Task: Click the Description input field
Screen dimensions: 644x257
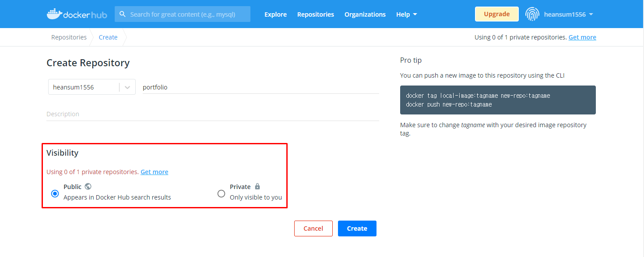Action: [213, 114]
